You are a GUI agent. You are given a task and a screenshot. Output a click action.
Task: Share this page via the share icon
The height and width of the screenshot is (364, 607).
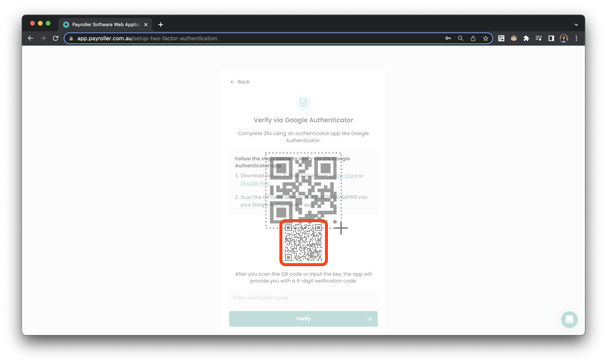tap(473, 38)
